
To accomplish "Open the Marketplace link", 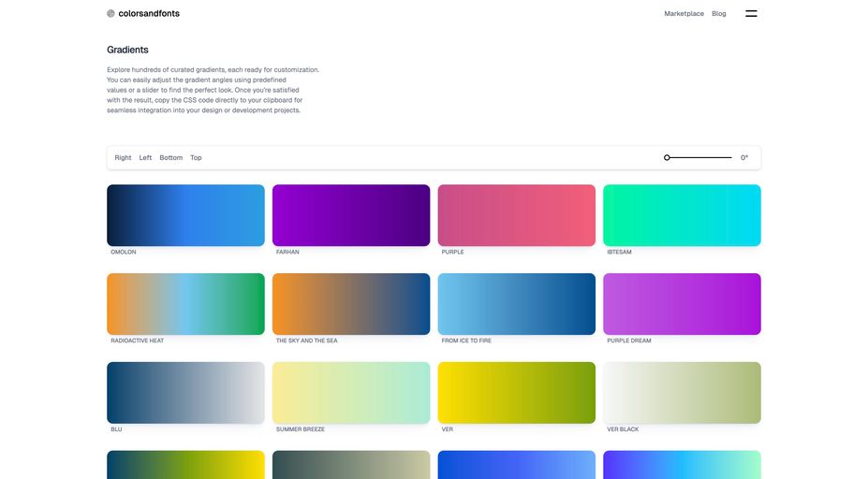I will [x=684, y=14].
